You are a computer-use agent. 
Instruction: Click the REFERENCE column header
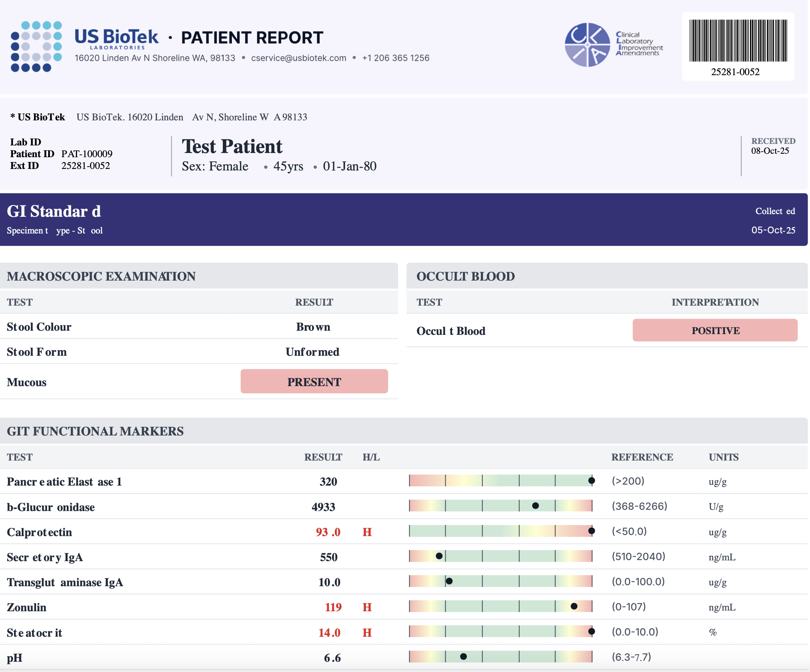point(642,457)
